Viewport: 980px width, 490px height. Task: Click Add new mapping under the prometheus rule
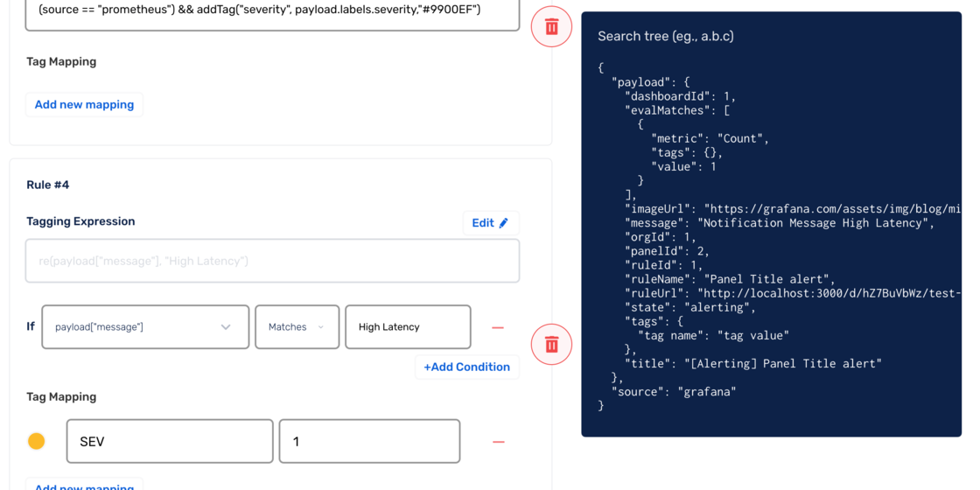(84, 104)
